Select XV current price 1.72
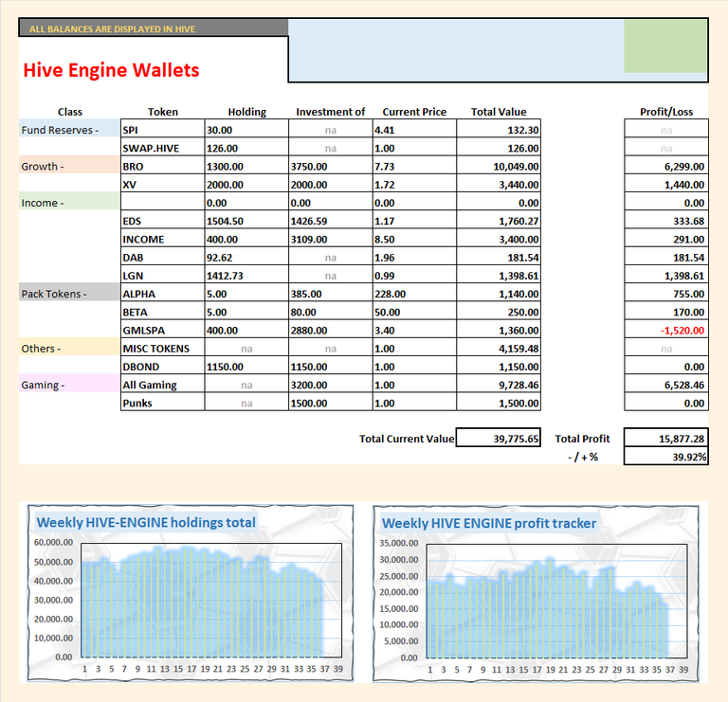Image resolution: width=728 pixels, height=702 pixels. (414, 185)
